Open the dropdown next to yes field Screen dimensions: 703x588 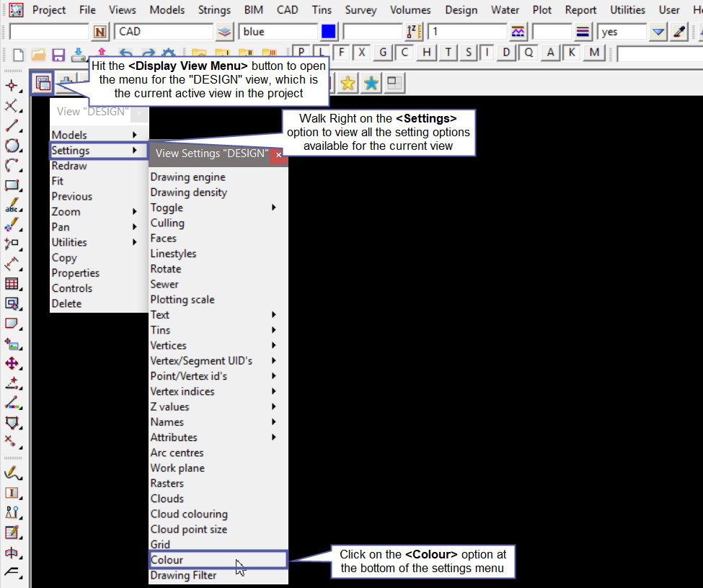[x=658, y=32]
